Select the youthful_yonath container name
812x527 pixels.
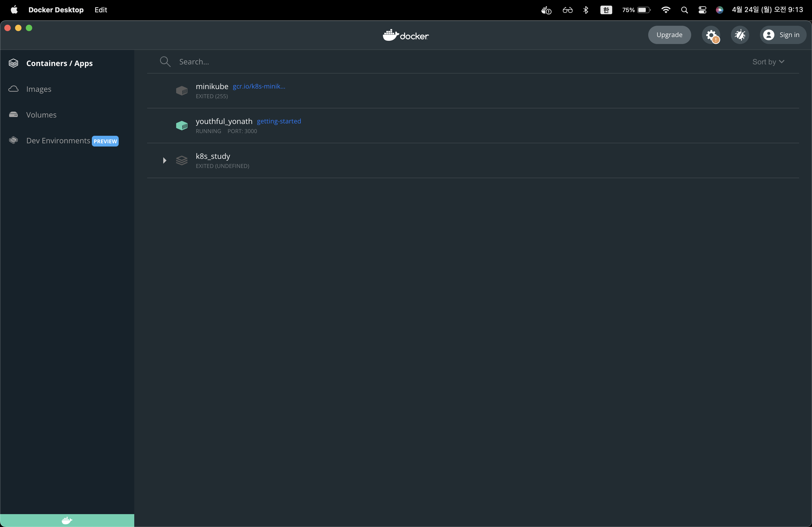[224, 121]
